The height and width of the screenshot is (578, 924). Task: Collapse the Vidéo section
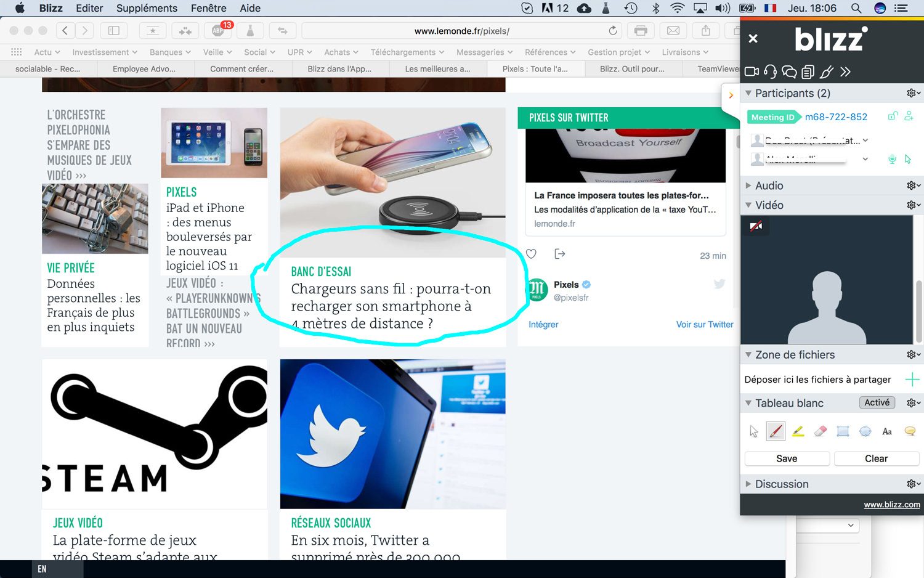[748, 205]
